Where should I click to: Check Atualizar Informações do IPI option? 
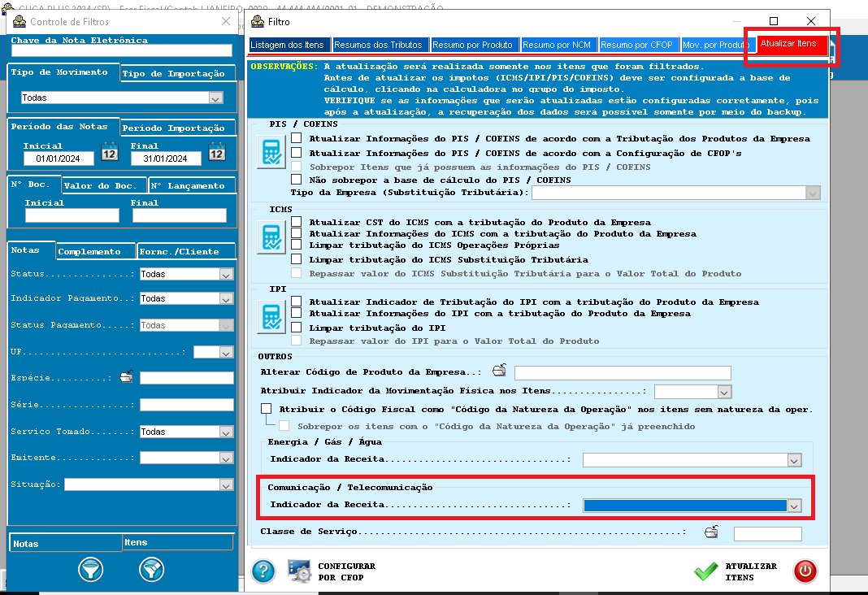pyautogui.click(x=297, y=313)
